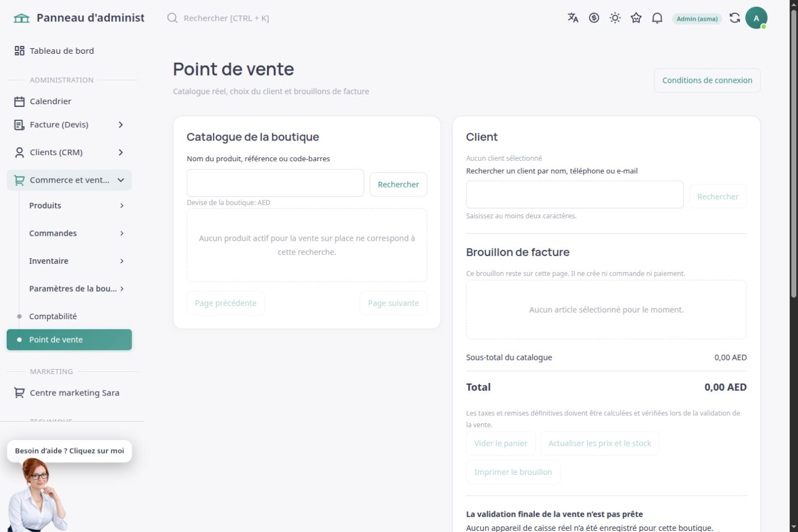Image resolution: width=798 pixels, height=532 pixels.
Task: Collapse the Commerce et vente section chevron
Action: [120, 180]
